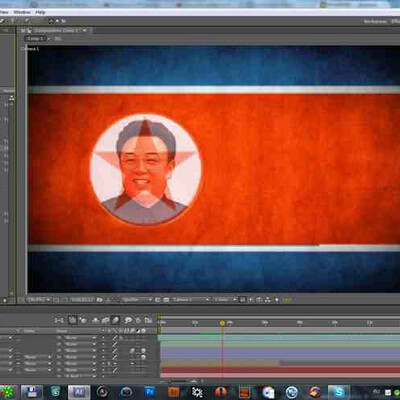Enable frame blending icon in timeline

[x=105, y=320]
